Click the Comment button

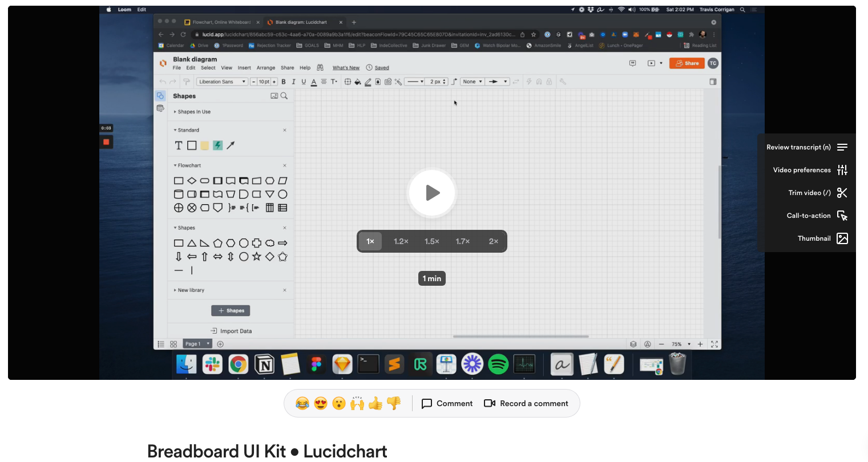point(447,403)
